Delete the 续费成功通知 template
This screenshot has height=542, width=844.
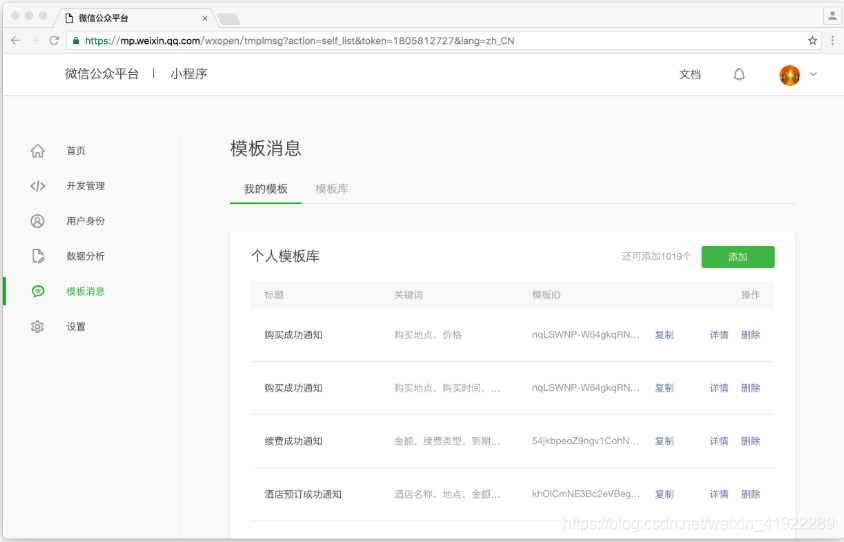point(750,441)
